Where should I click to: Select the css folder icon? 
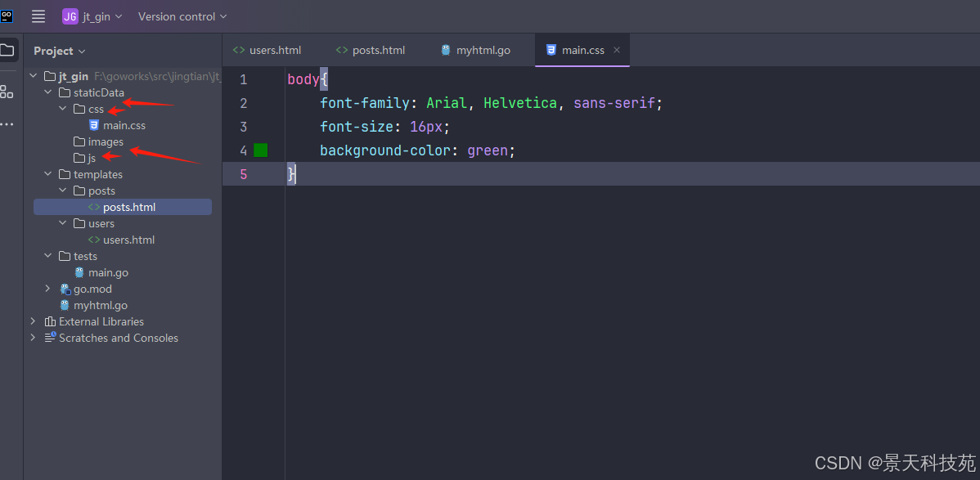[x=79, y=109]
